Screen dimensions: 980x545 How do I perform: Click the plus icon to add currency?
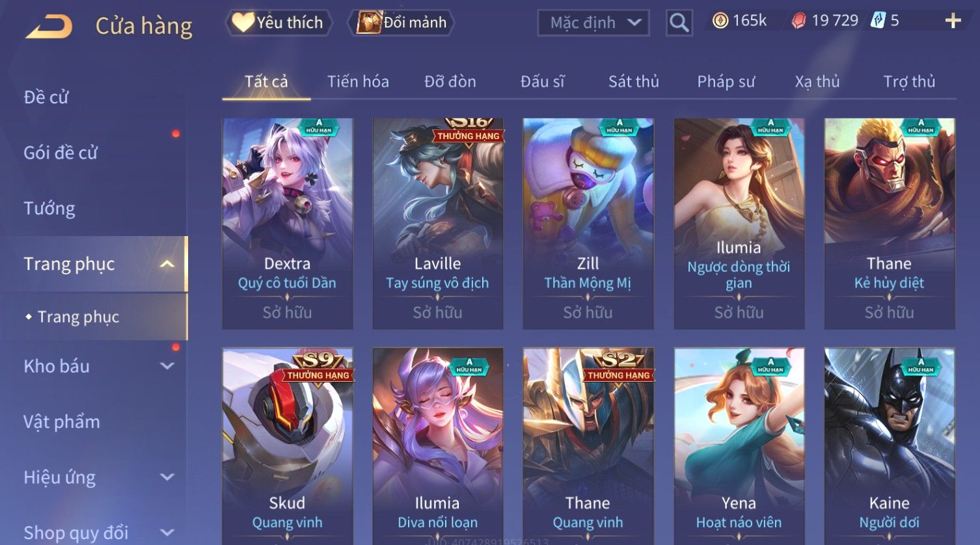pos(953,21)
